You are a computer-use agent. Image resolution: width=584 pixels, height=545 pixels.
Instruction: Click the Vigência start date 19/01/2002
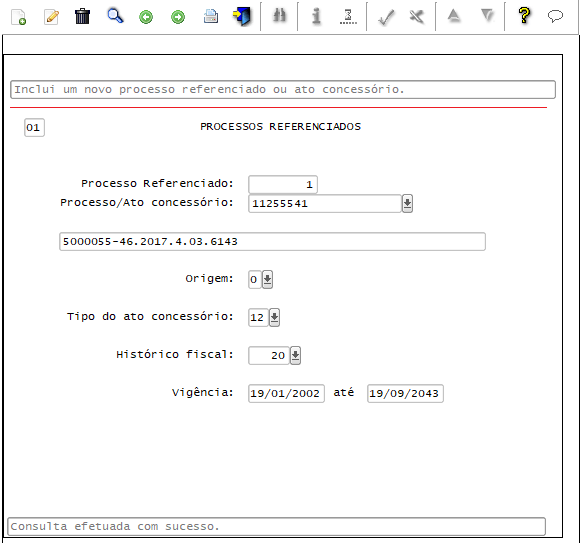click(286, 394)
